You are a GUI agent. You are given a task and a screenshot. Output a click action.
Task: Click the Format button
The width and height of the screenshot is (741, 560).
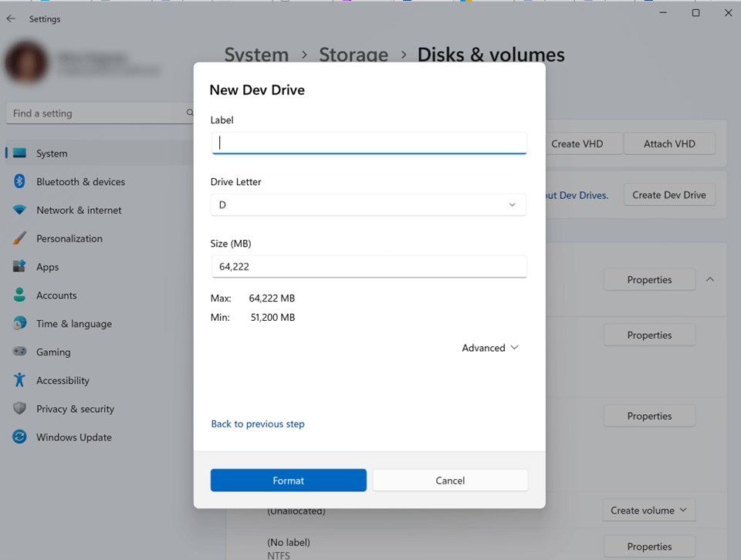click(x=288, y=480)
